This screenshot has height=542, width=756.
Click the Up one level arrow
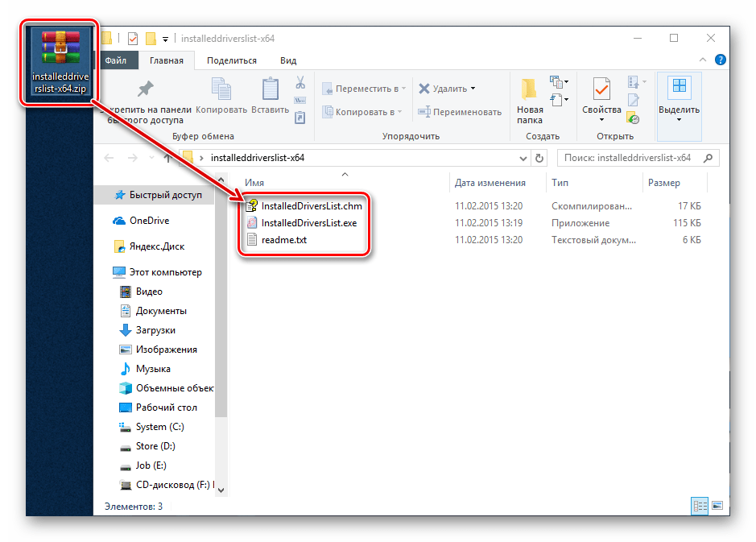click(167, 158)
